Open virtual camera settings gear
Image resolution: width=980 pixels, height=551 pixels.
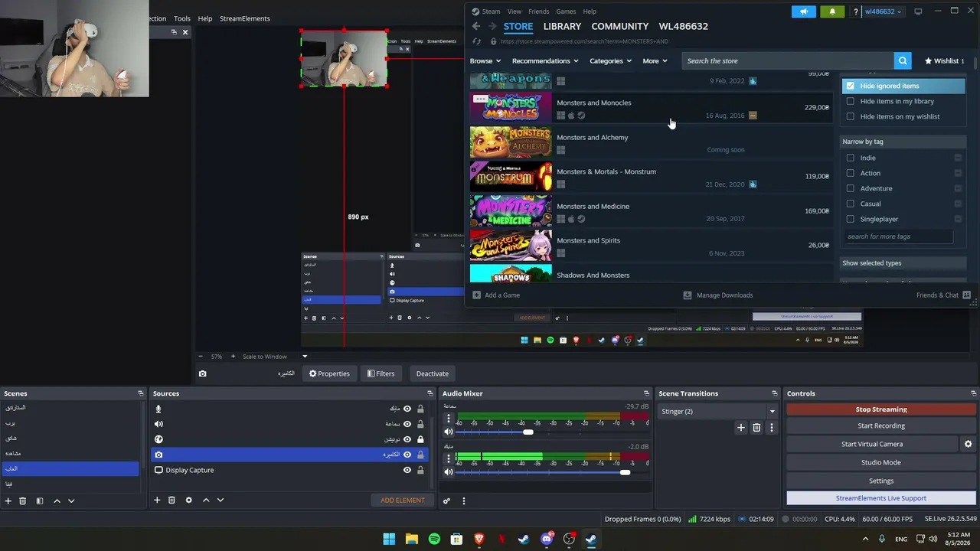[968, 444]
